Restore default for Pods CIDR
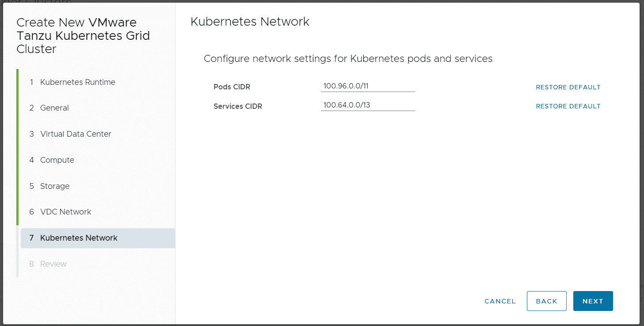The width and height of the screenshot is (644, 326). tap(568, 87)
